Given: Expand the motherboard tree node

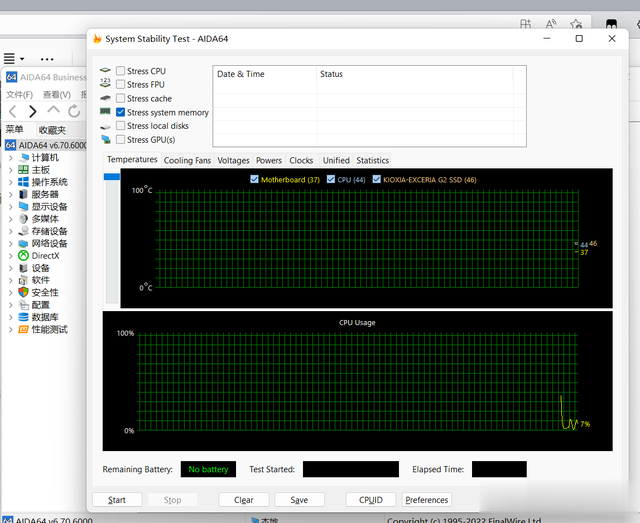Looking at the screenshot, I should (x=11, y=170).
